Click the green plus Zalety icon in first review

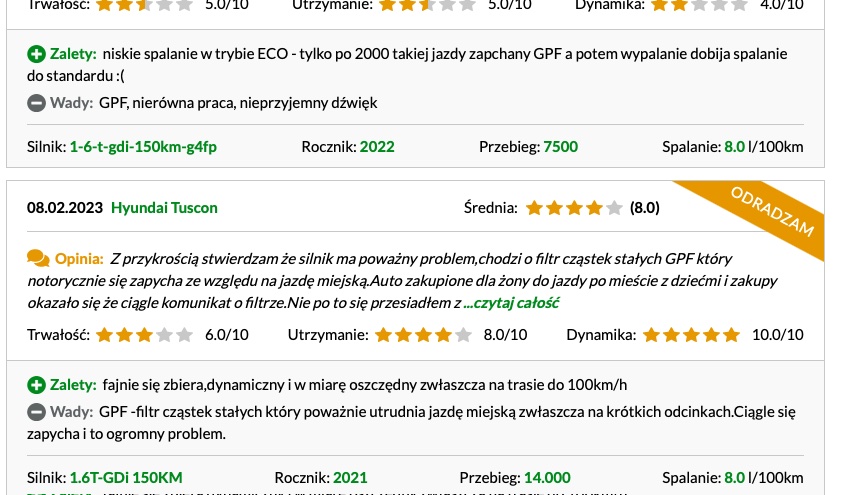[x=36, y=54]
